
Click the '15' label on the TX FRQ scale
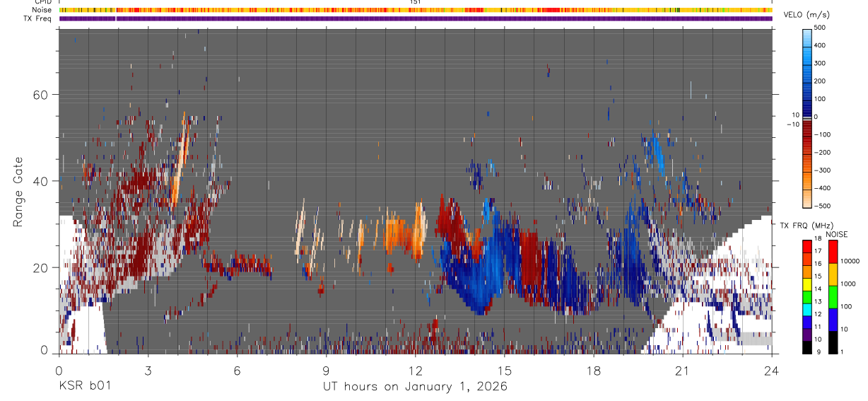click(x=819, y=277)
